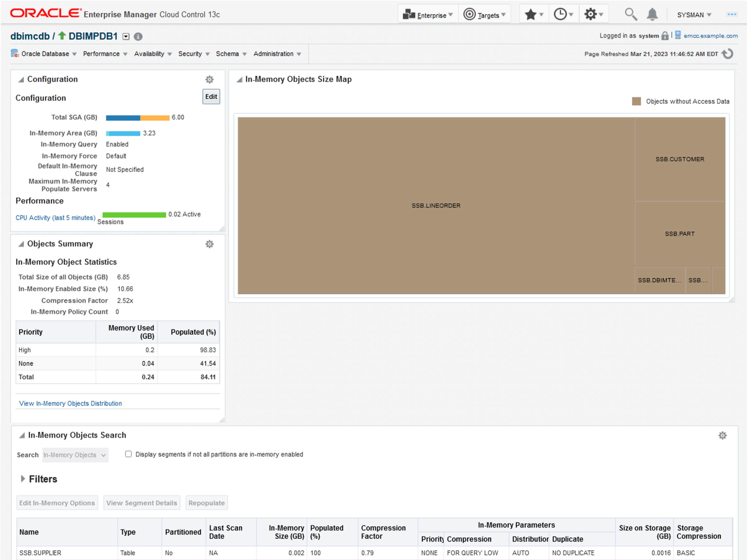Image resolution: width=747 pixels, height=560 pixels.
Task: Open the Favorites star icon
Action: pos(531,14)
